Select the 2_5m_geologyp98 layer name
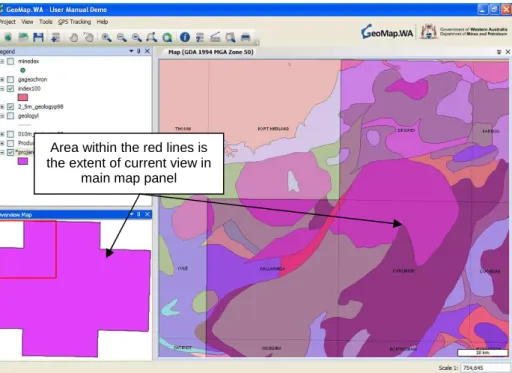This screenshot has height=373, width=512. click(41, 107)
